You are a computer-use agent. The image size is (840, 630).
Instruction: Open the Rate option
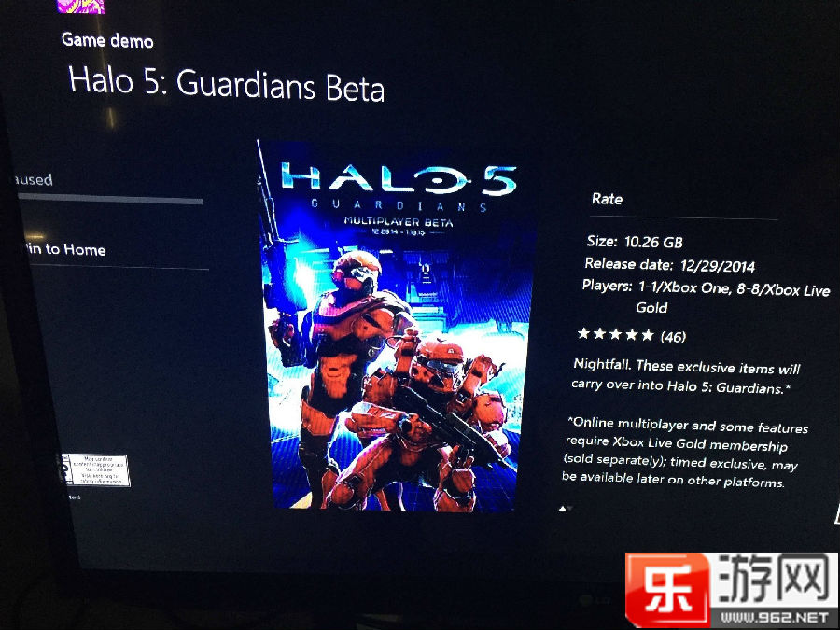607,199
